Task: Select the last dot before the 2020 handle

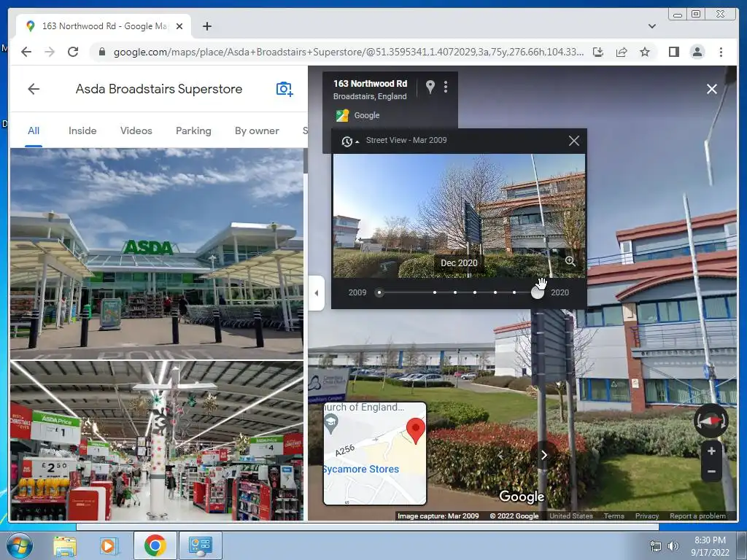Action: (514, 292)
